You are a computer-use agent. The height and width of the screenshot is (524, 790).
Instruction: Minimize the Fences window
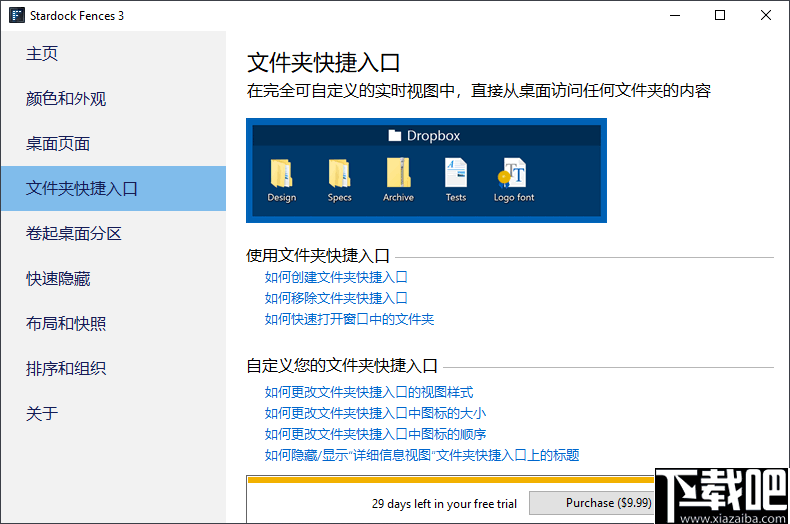click(x=675, y=15)
